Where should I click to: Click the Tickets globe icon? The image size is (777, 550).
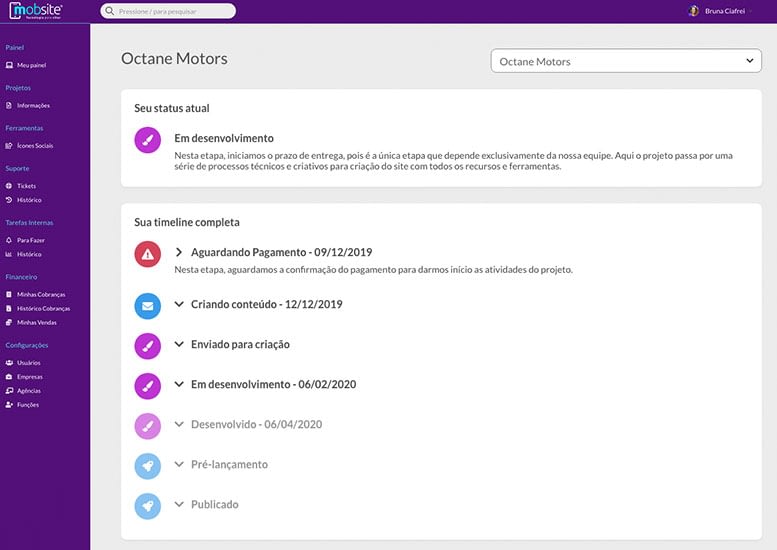[9, 186]
